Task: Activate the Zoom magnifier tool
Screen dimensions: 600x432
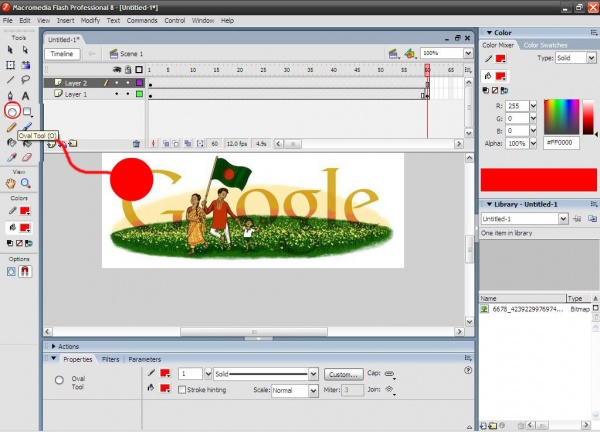Action: click(27, 184)
